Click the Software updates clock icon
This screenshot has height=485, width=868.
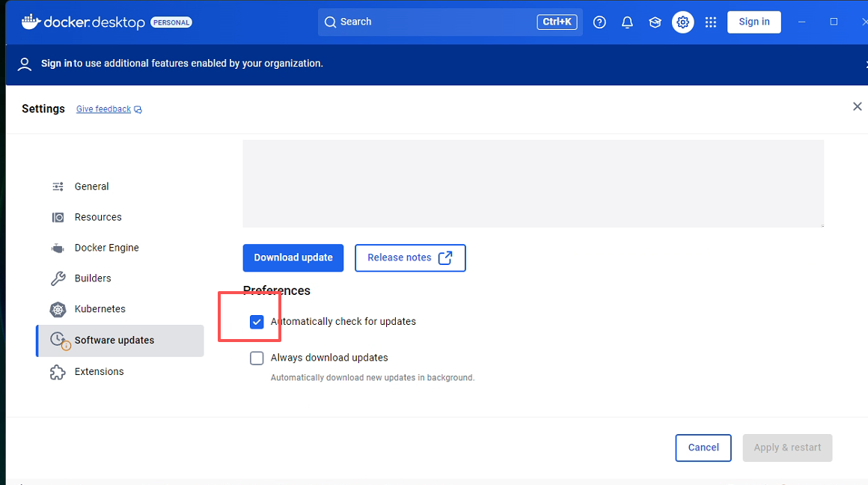[60, 341]
